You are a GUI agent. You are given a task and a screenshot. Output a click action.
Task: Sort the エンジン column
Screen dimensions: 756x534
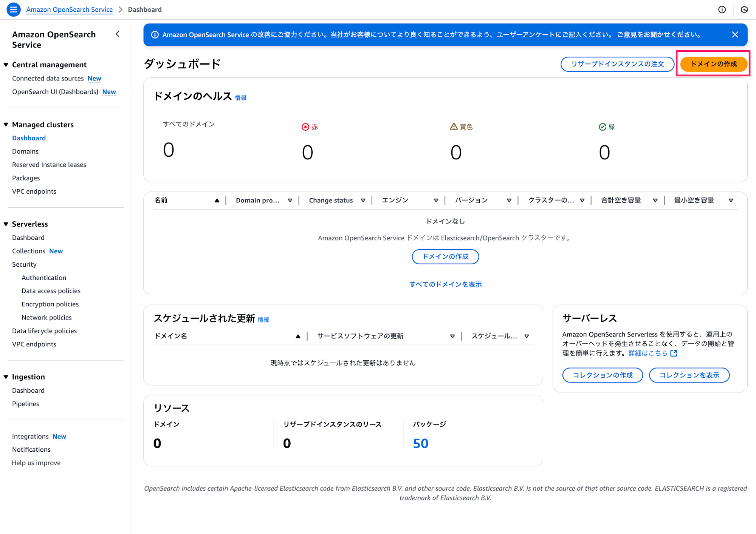[x=436, y=201]
